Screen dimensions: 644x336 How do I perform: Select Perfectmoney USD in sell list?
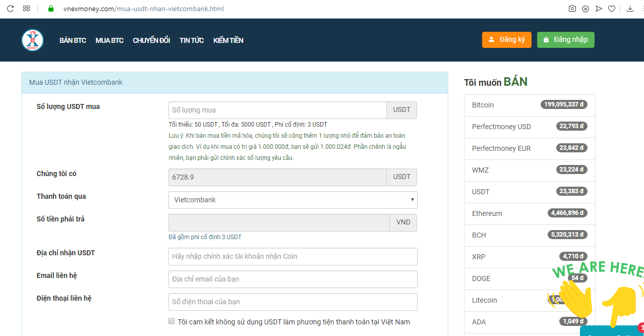click(x=530, y=127)
